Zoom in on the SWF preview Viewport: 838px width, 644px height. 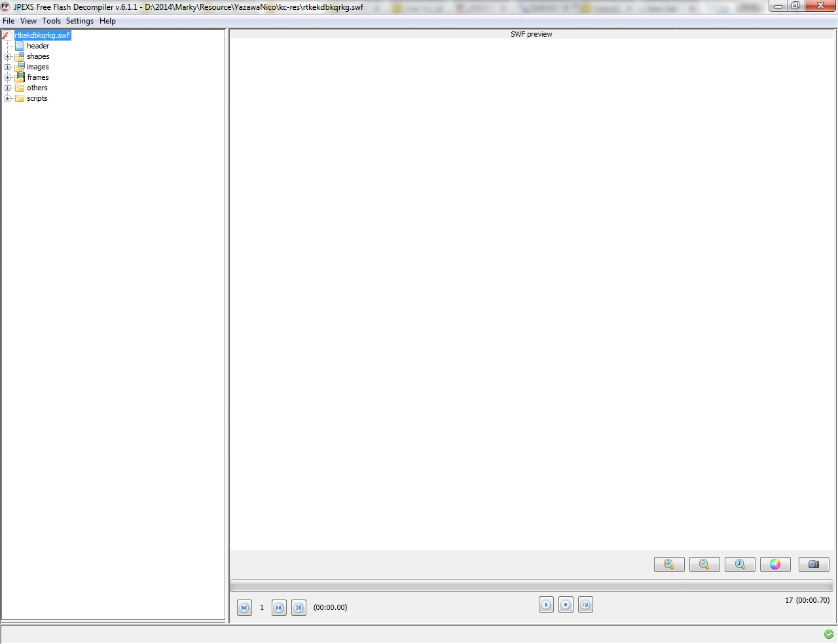tap(669, 564)
